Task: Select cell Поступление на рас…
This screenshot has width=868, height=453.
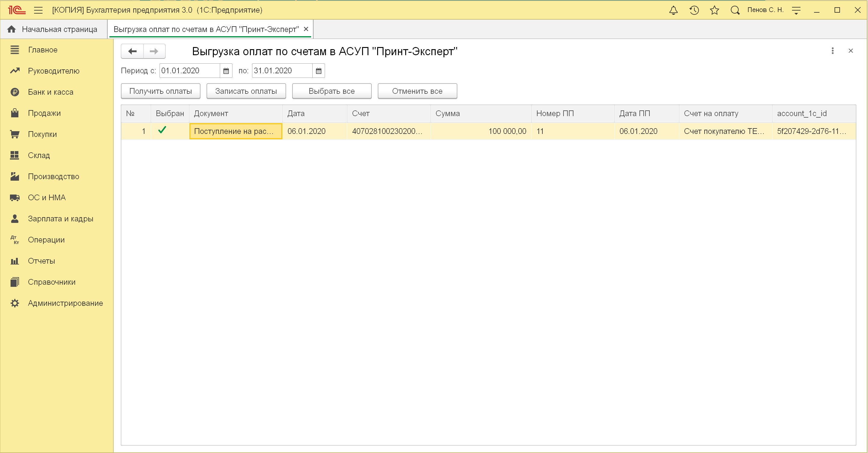Action: tap(236, 131)
